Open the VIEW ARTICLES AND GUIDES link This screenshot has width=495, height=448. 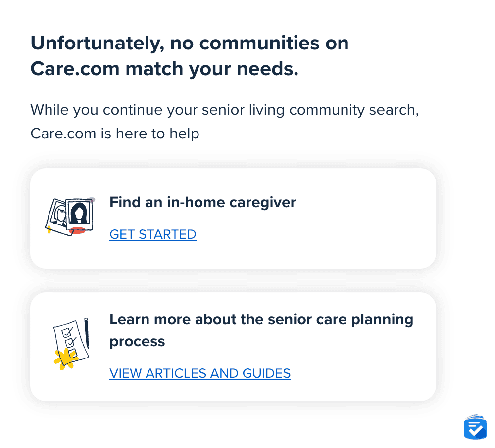[x=200, y=374]
